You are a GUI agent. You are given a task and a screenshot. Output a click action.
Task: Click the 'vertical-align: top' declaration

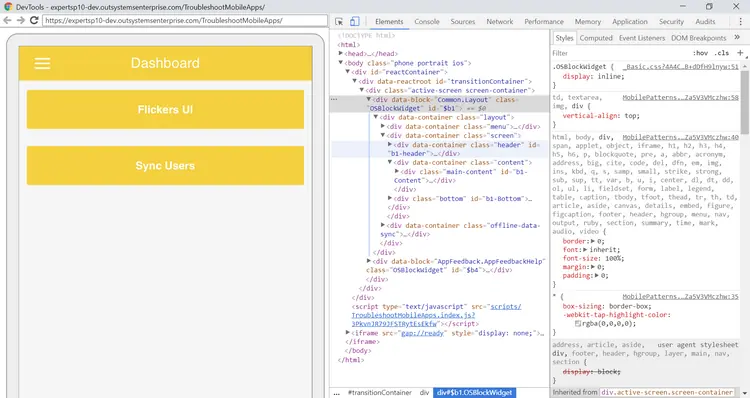tap(601, 116)
